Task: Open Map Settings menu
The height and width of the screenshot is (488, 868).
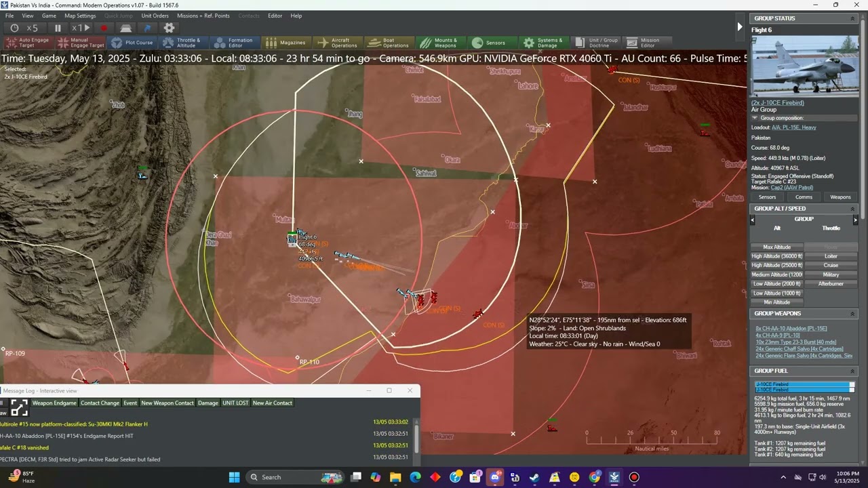Action: point(80,16)
